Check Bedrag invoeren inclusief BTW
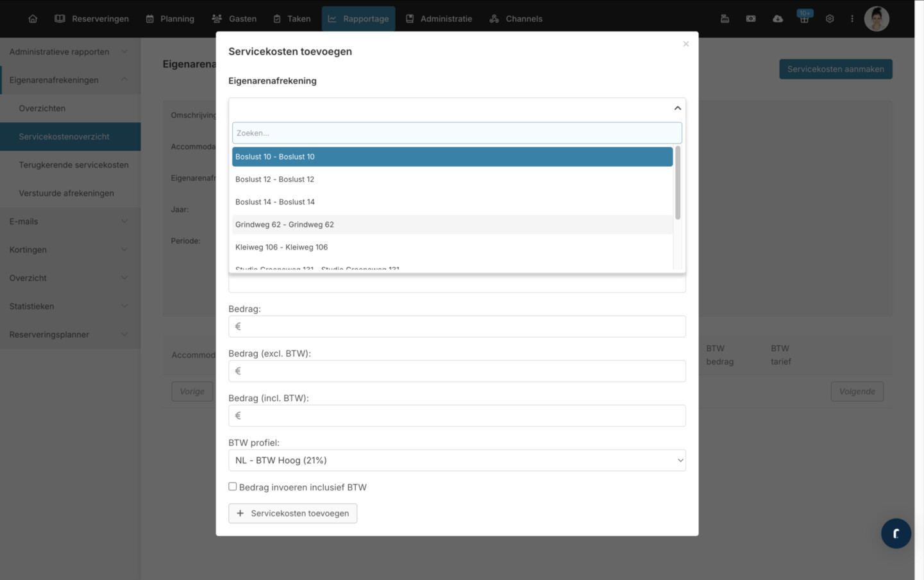This screenshot has height=580, width=924. pyautogui.click(x=233, y=486)
